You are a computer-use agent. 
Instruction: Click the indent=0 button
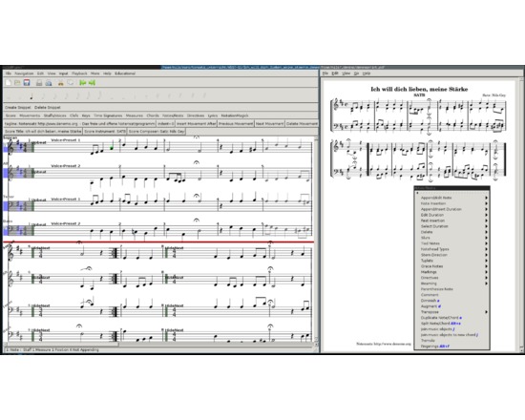click(166, 123)
